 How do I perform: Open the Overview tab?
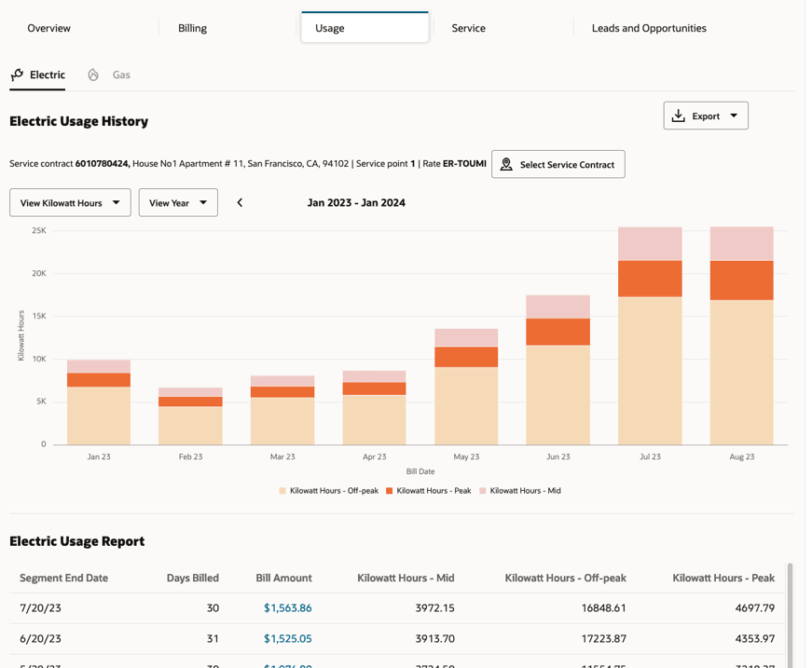tap(48, 29)
